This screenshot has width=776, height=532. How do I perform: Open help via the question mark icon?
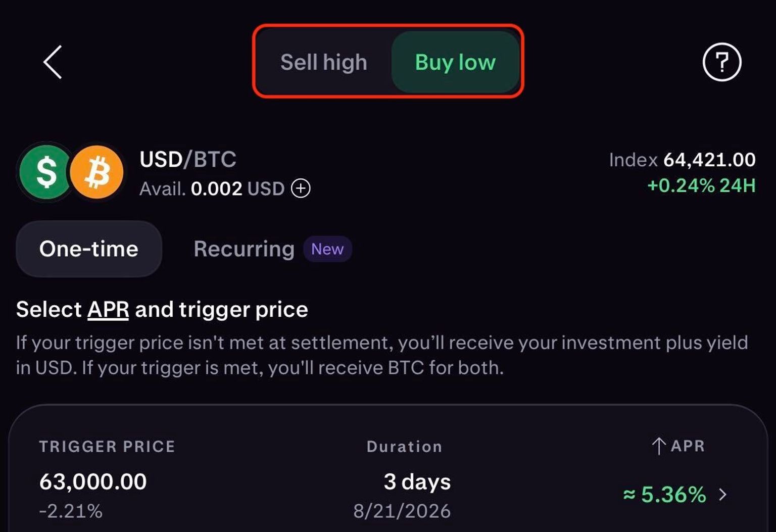(722, 62)
